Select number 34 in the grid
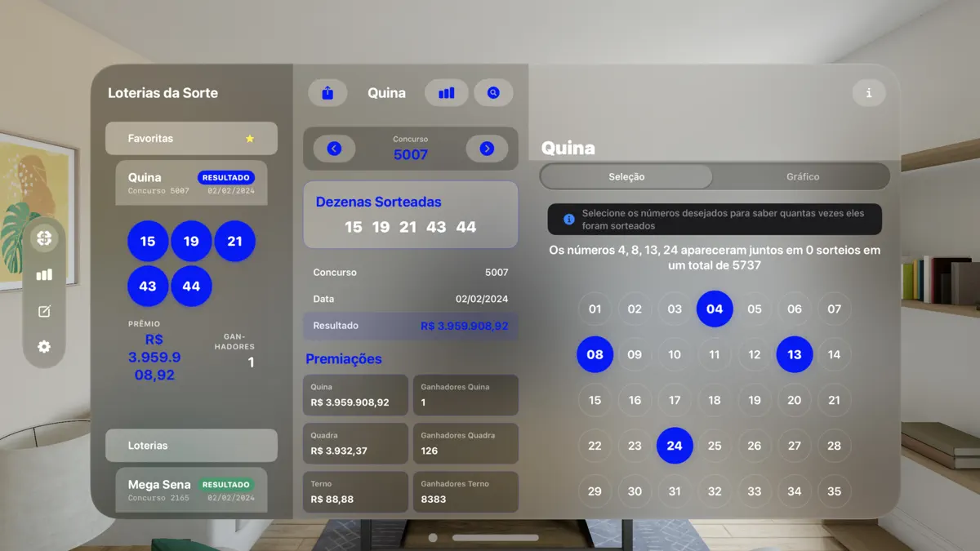 (795, 491)
